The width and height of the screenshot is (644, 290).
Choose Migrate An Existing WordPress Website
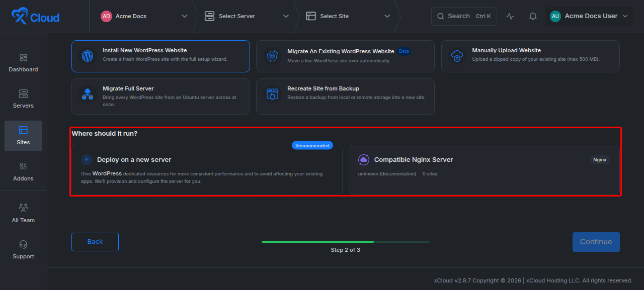point(345,56)
